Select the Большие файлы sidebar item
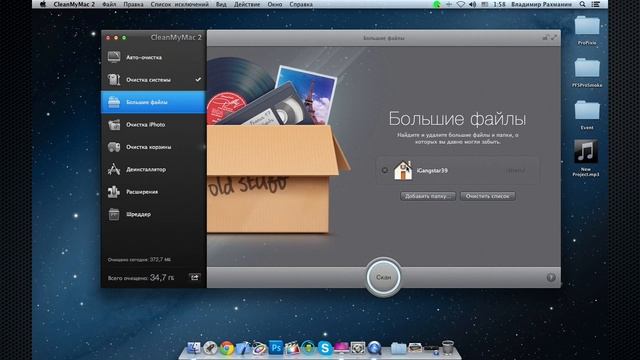 [x=153, y=102]
